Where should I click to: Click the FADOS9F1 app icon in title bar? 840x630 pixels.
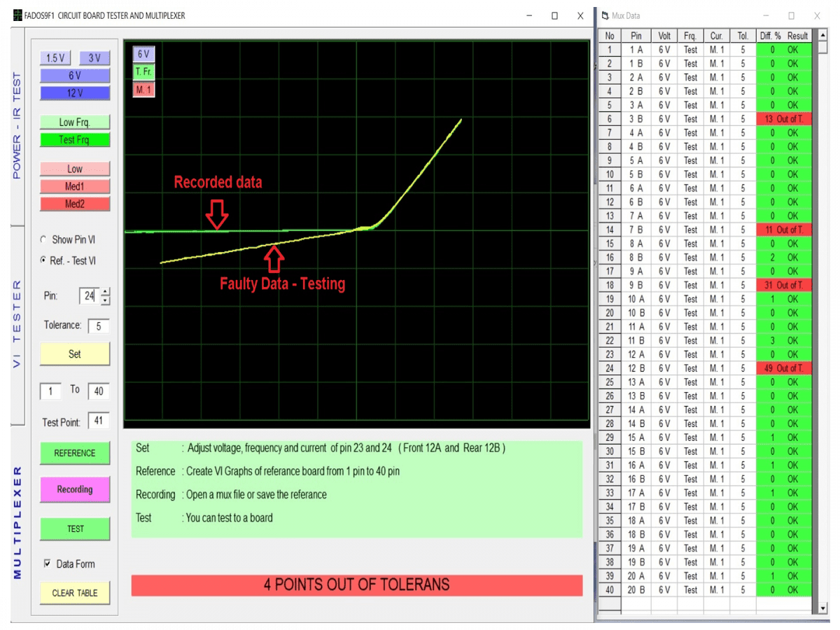point(17,15)
